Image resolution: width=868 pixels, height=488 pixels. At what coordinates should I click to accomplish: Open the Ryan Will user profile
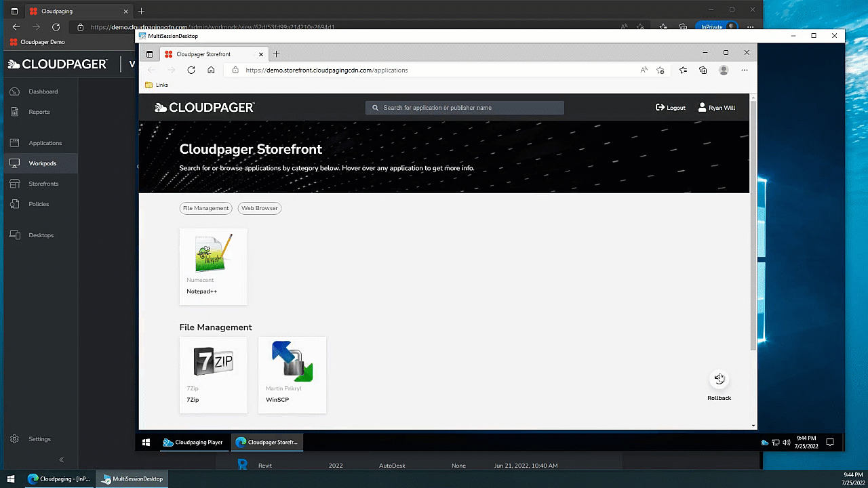point(717,108)
